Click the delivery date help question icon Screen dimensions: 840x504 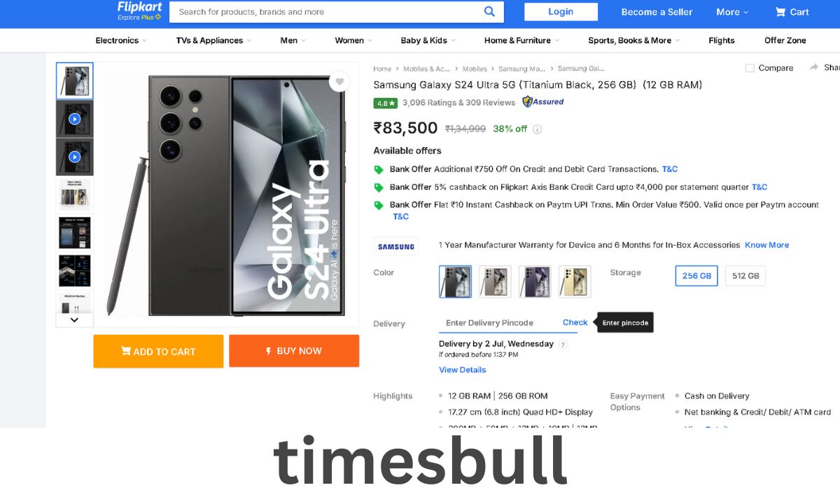(x=563, y=344)
